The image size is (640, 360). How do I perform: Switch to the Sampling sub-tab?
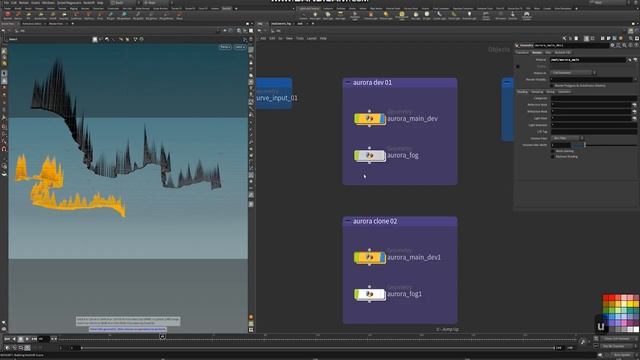pyautogui.click(x=537, y=92)
